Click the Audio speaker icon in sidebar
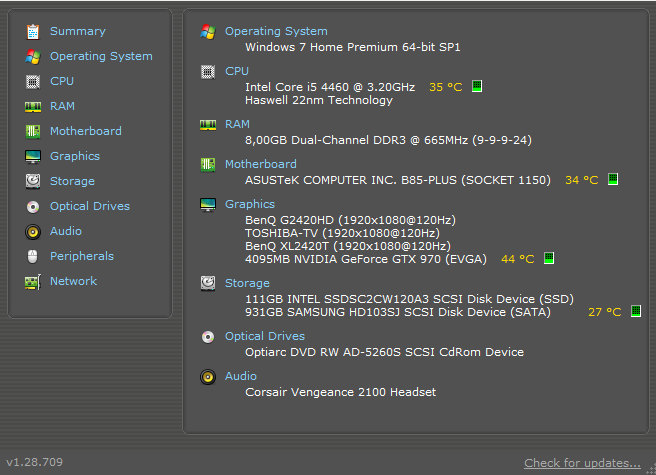Viewport: 656px width, 475px height. coord(33,231)
